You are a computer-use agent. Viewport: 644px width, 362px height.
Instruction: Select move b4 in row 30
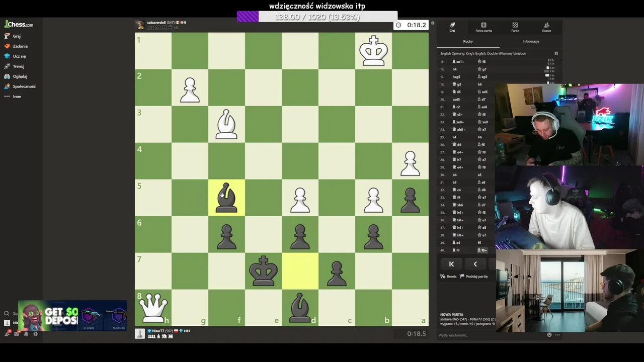(x=454, y=175)
